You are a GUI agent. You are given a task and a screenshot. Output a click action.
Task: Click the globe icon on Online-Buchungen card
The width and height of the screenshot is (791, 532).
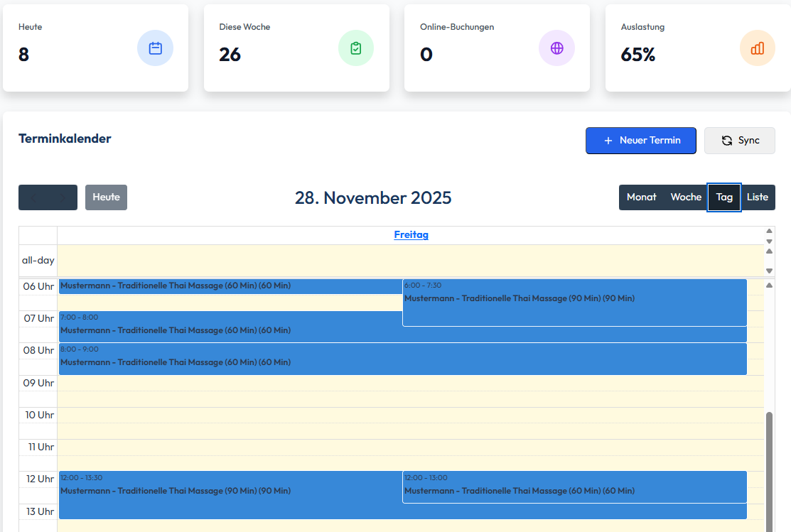(556, 48)
